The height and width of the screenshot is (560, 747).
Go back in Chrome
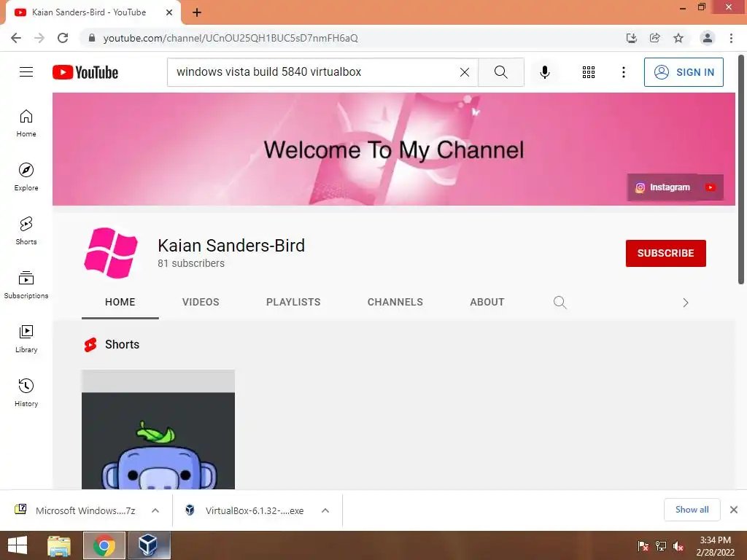[16, 38]
